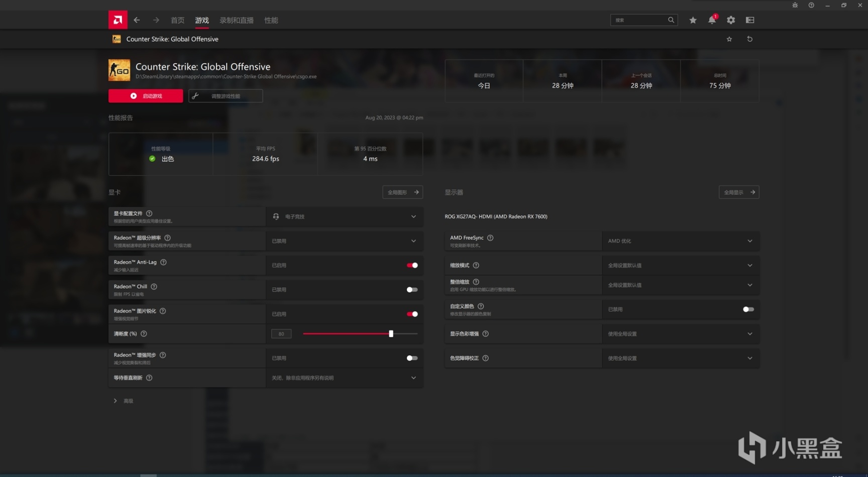This screenshot has width=868, height=477.
Task: Go back with the left arrow
Action: (x=137, y=20)
